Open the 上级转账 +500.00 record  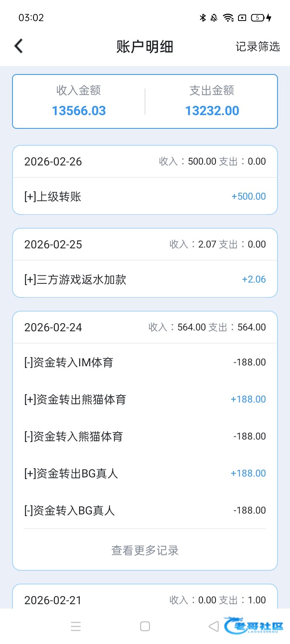pyautogui.click(x=145, y=196)
